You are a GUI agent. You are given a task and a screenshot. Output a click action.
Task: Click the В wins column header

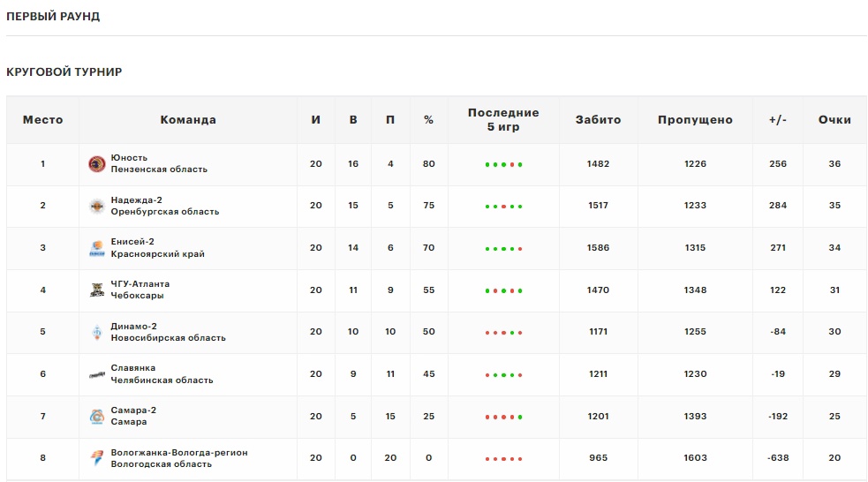(353, 120)
